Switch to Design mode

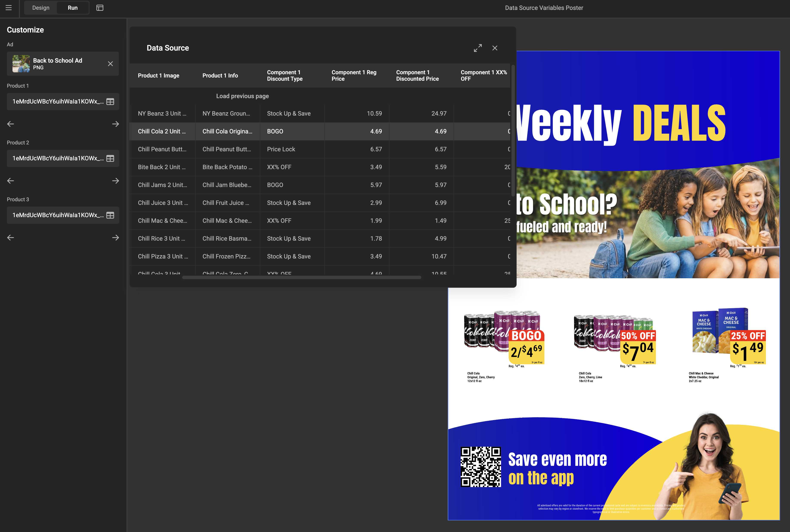(x=41, y=8)
